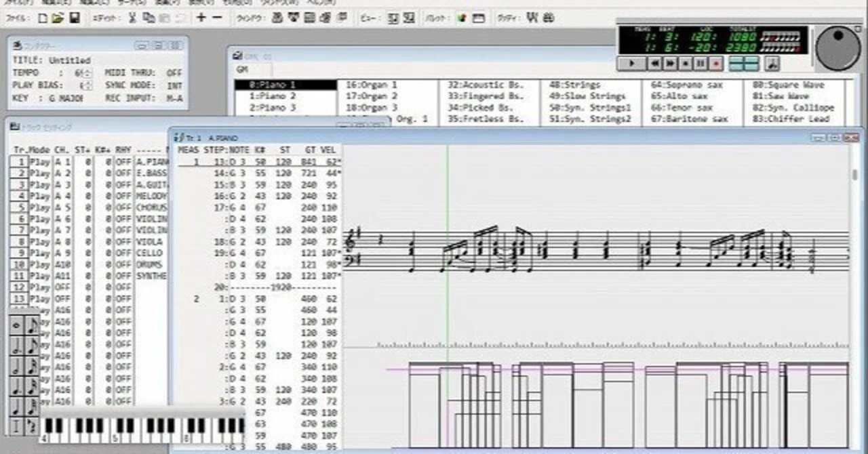Click the plus icon in the toolbar
Viewport: 868px width, 454px height.
201,18
